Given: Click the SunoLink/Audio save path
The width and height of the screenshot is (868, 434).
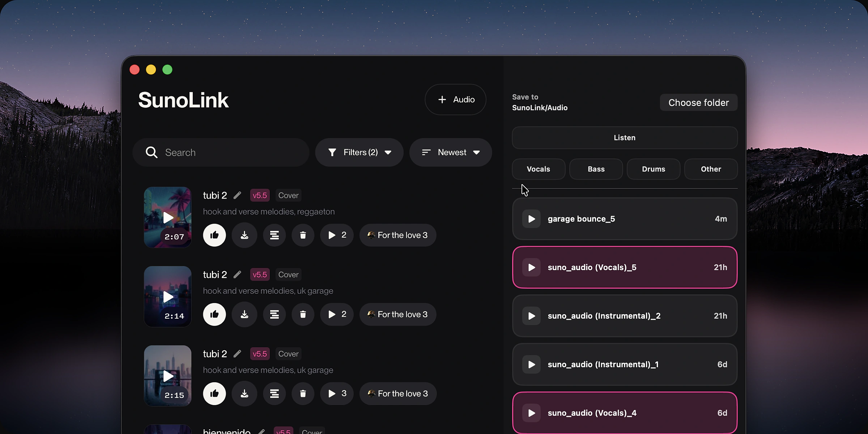Looking at the screenshot, I should [540, 108].
